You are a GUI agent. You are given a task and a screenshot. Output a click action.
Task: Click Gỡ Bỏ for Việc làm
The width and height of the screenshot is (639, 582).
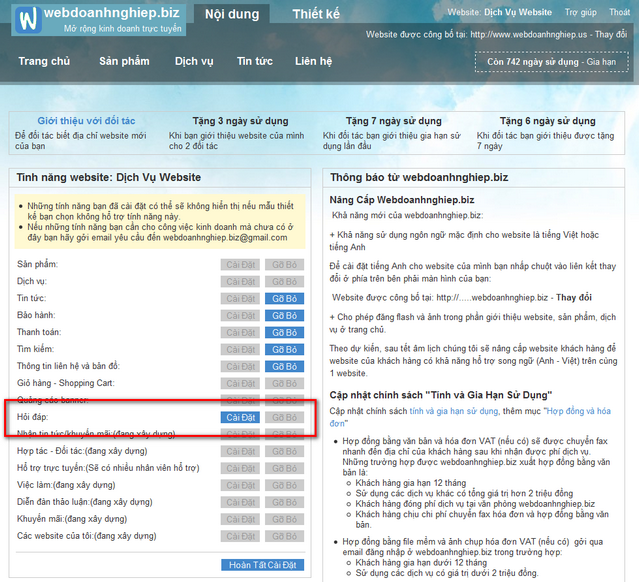(x=284, y=485)
